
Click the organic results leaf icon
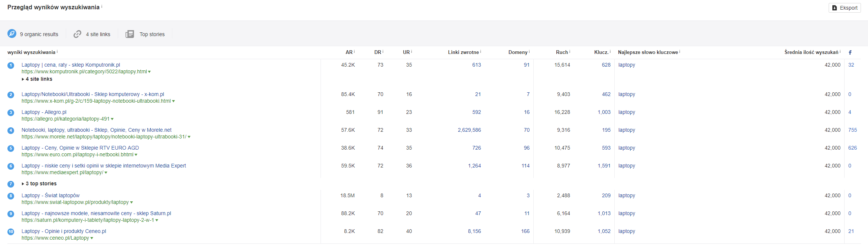tap(12, 34)
